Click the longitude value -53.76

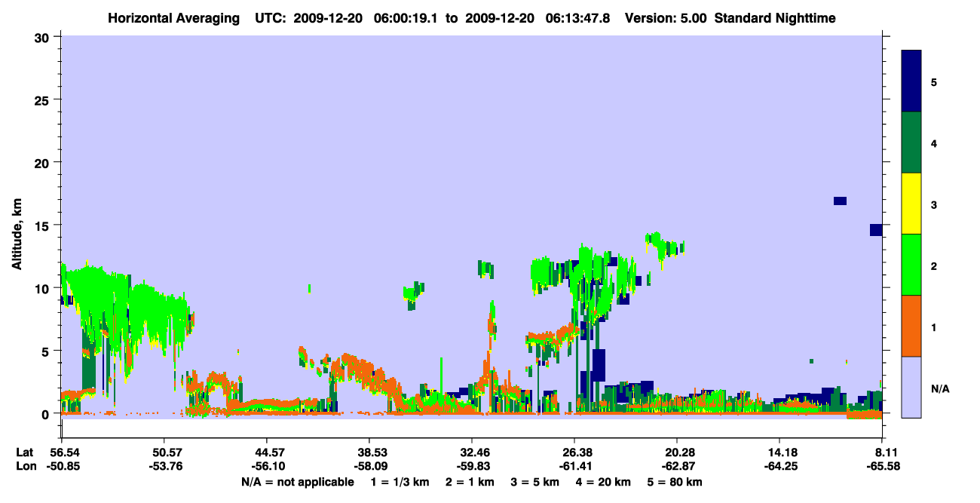164,466
